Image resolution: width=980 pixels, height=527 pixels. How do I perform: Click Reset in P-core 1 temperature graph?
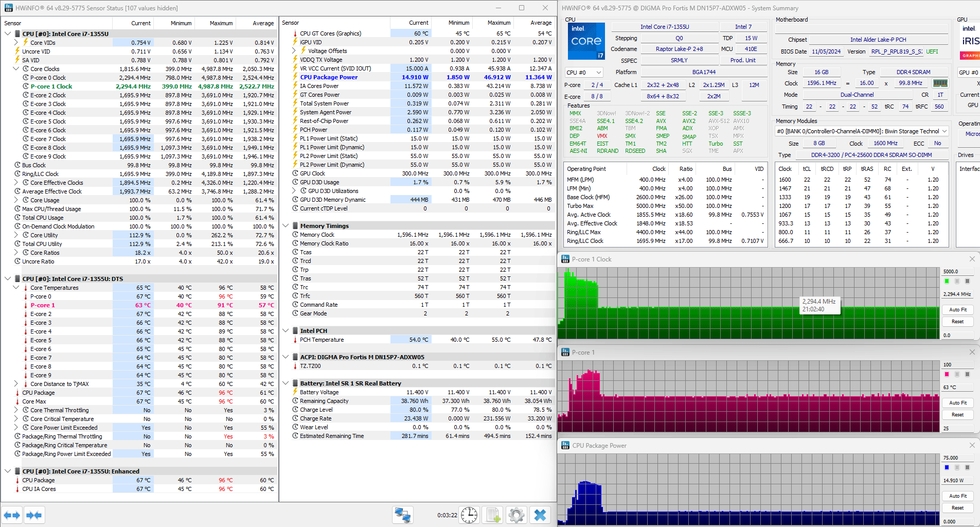tap(958, 415)
